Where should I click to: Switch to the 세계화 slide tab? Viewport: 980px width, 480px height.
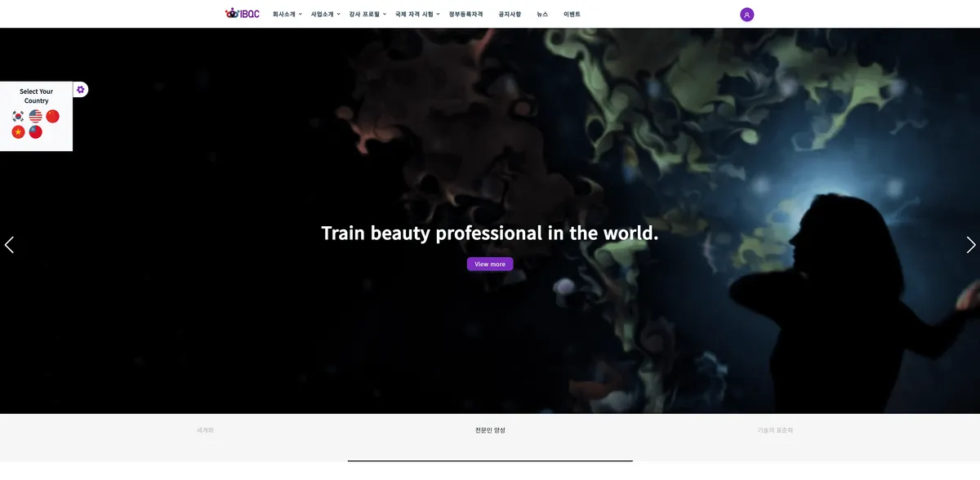tap(205, 430)
